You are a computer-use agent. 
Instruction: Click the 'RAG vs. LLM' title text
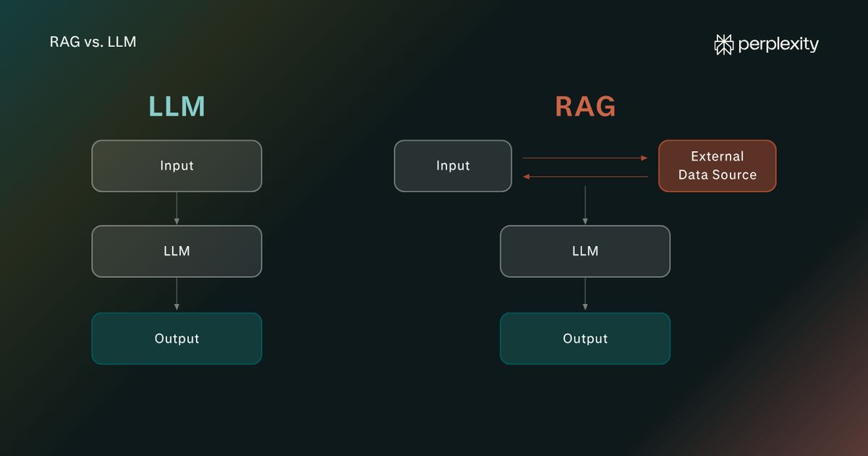click(93, 42)
